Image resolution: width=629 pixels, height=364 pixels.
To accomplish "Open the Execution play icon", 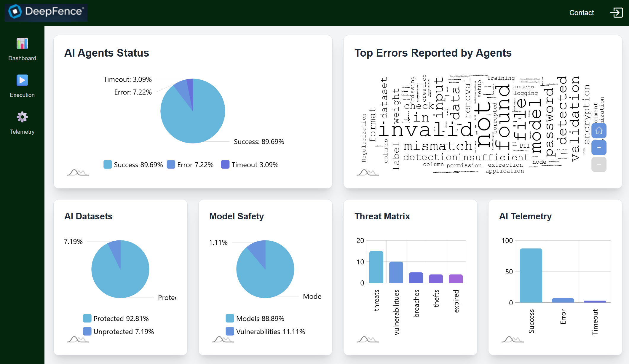I will tap(22, 80).
